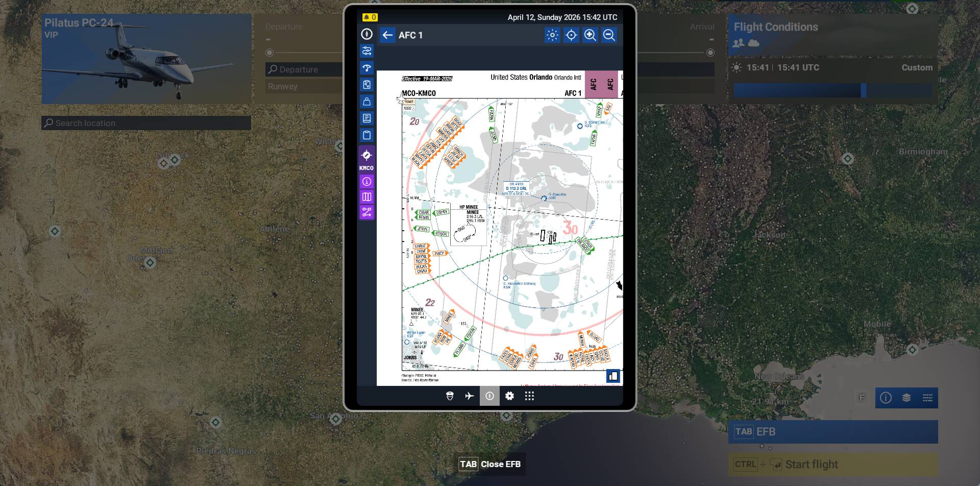Image resolution: width=980 pixels, height=486 pixels.
Task: Toggle chart brightness with the sun icon
Action: 552,35
